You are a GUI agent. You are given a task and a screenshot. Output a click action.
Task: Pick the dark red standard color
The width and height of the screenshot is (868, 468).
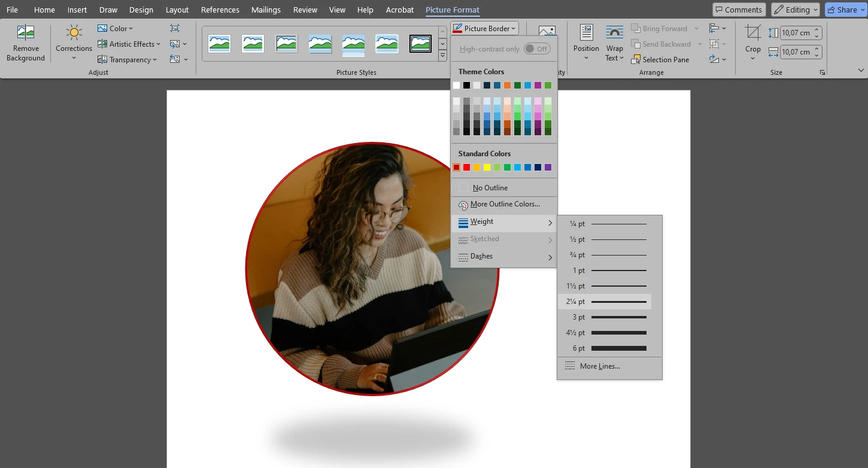tap(457, 168)
